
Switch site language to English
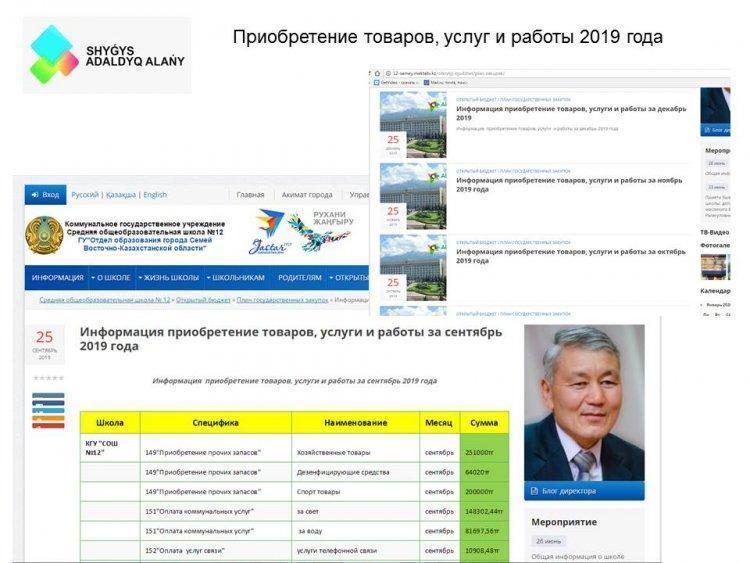(155, 195)
